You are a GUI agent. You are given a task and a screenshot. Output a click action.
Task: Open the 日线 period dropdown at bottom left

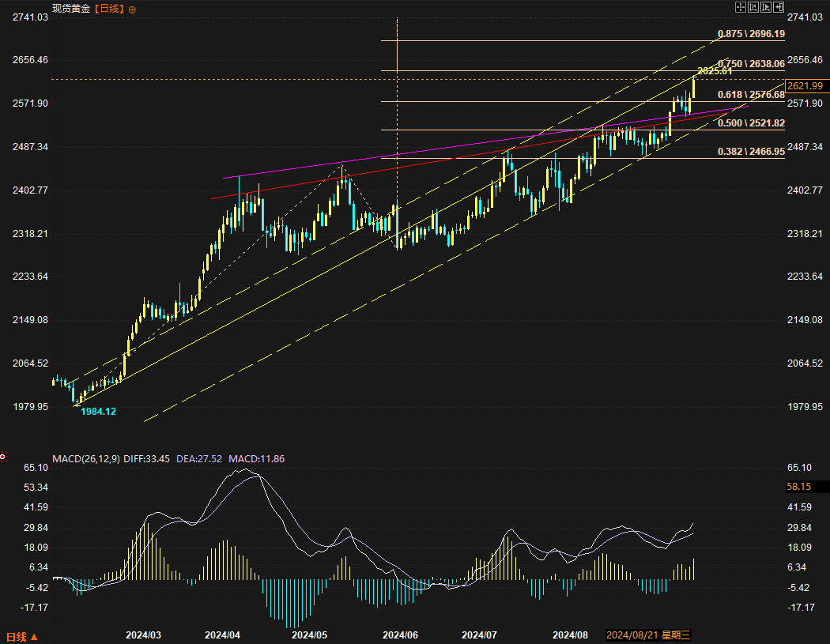pyautogui.click(x=21, y=636)
